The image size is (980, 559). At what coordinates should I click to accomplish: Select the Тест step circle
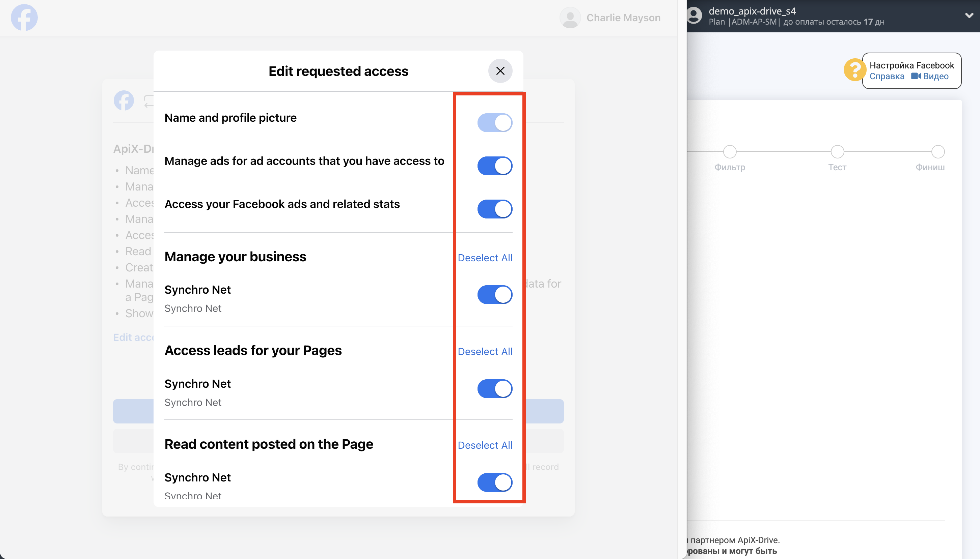coord(837,152)
